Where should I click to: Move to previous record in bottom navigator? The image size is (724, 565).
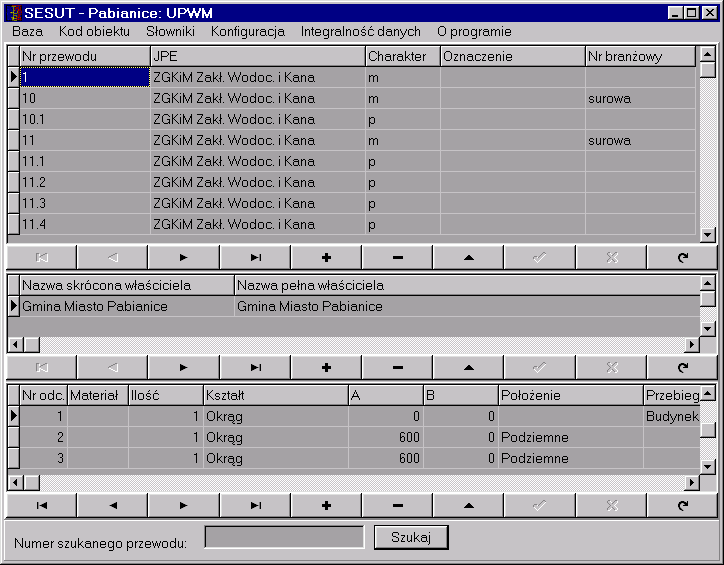(113, 505)
